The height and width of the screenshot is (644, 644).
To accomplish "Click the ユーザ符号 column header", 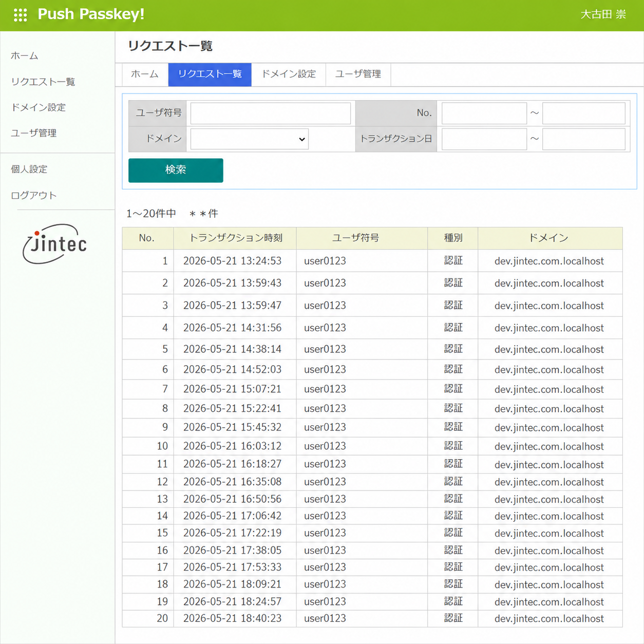I will (x=362, y=238).
